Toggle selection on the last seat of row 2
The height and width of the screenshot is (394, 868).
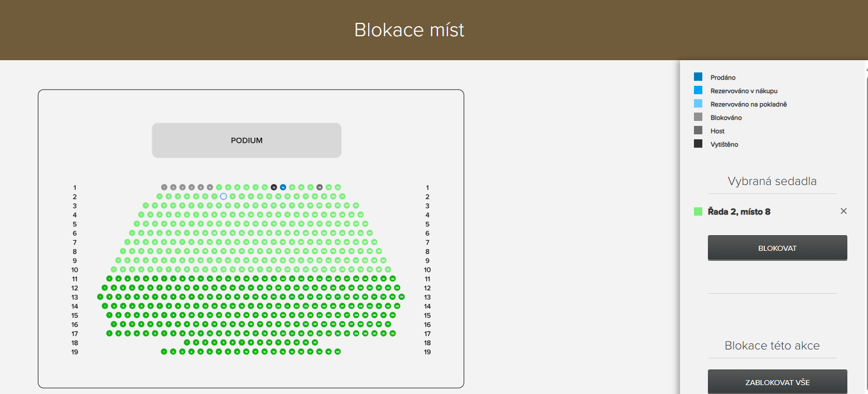pyautogui.click(x=342, y=196)
